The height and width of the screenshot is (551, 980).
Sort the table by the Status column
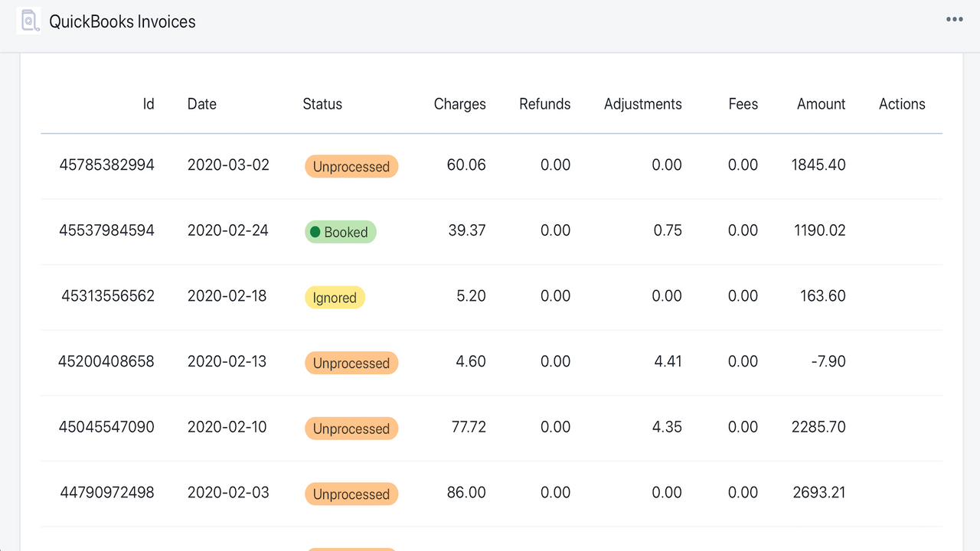point(322,104)
